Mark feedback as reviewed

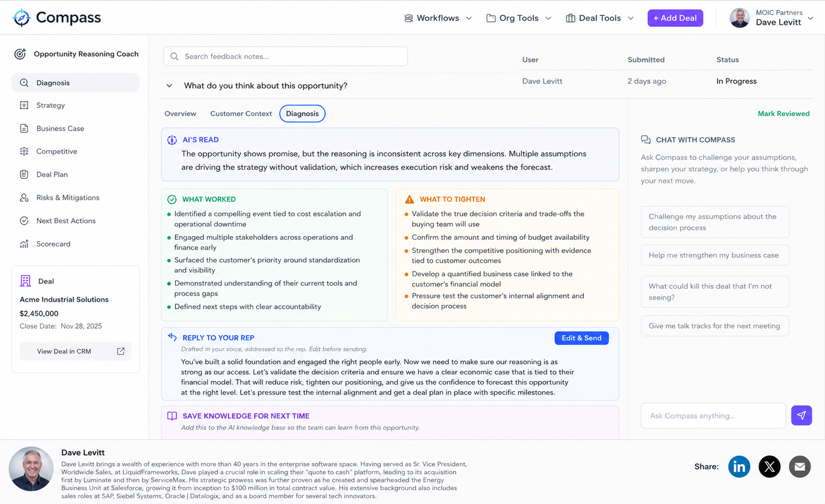783,114
